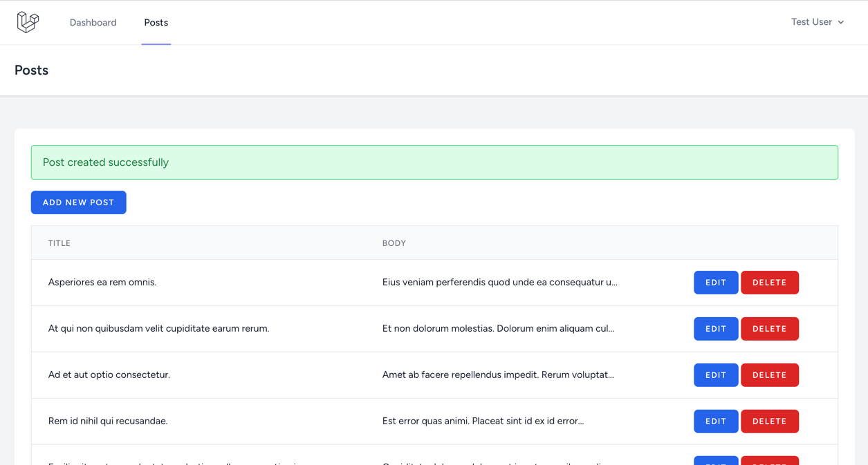Viewport: 868px width, 465px height.
Task: Click the Posts page heading
Action: tap(31, 70)
